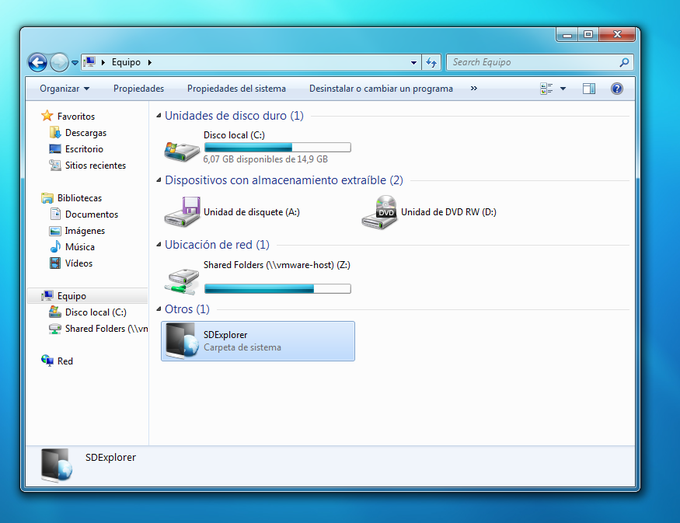680x523 pixels.
Task: Click the Vídeos film icon
Action: (x=55, y=263)
